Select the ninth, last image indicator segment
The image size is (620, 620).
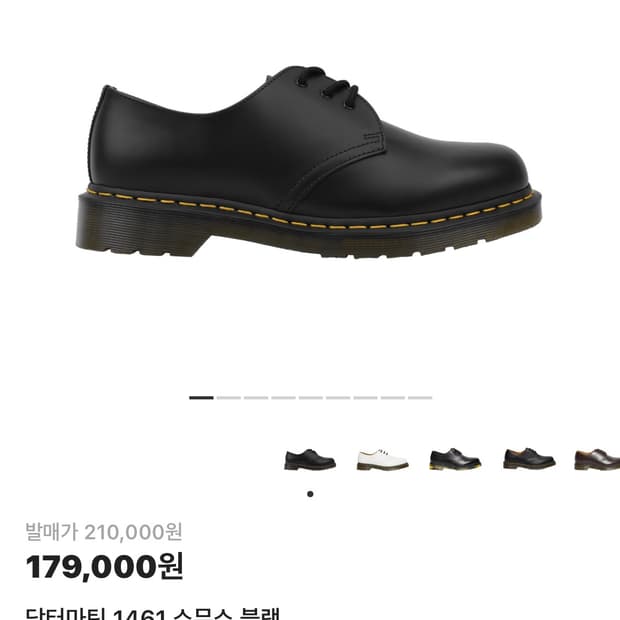click(420, 398)
